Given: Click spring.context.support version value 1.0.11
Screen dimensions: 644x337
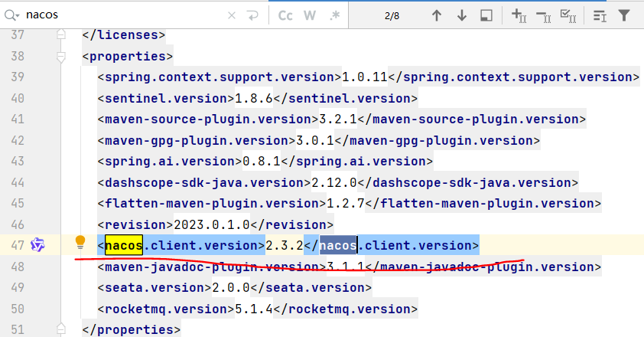Looking at the screenshot, I should pos(365,77).
